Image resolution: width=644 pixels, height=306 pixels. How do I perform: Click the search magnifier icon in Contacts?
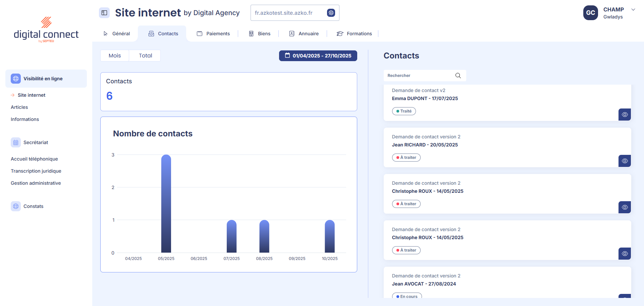tap(458, 76)
